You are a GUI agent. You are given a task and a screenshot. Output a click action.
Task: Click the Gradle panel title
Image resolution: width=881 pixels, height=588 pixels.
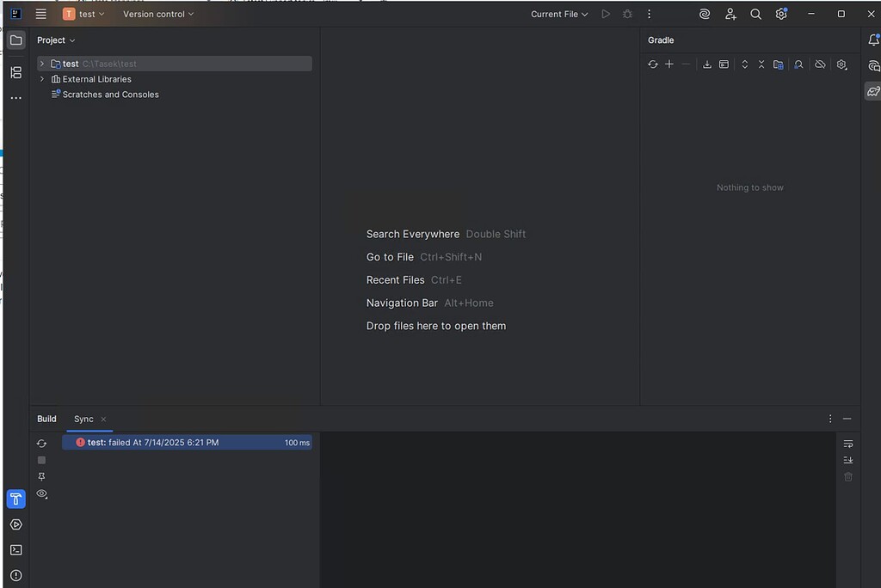[x=661, y=40]
